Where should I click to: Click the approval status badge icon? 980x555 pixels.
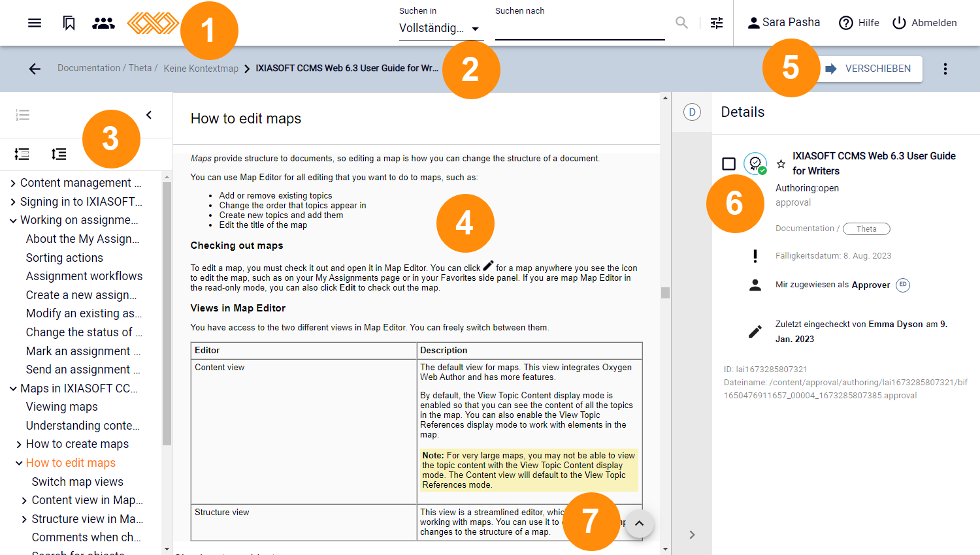(756, 163)
